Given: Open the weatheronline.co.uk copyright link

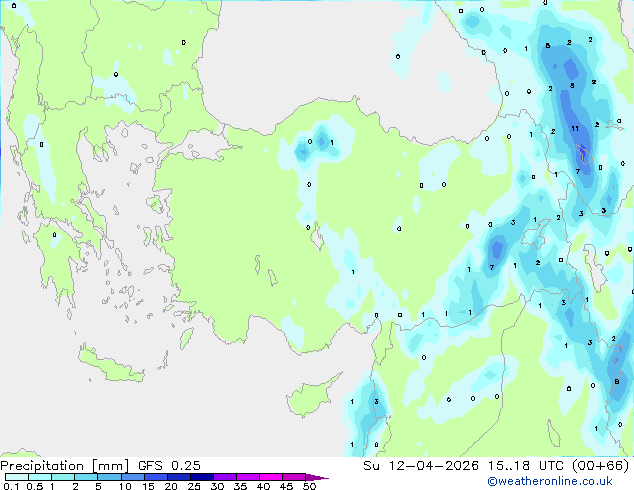Looking at the screenshot, I should pyautogui.click(x=550, y=481).
